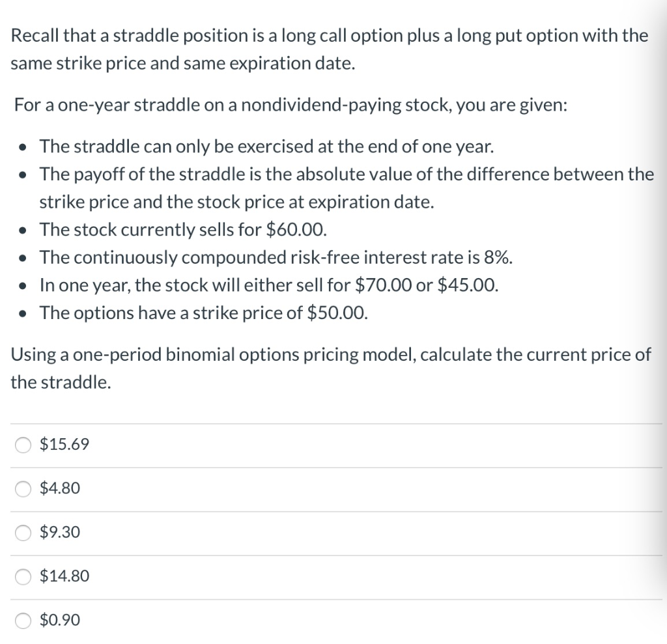Click the radio circle next to $4.80
667x644 pixels.
(x=23, y=488)
